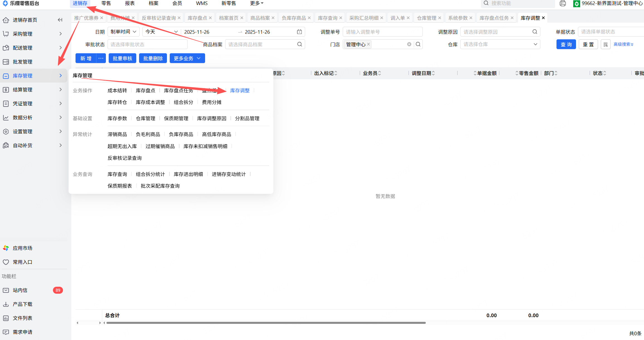The height and width of the screenshot is (340, 644).
Task: Click search icon in 调整原因 field
Action: tap(534, 32)
